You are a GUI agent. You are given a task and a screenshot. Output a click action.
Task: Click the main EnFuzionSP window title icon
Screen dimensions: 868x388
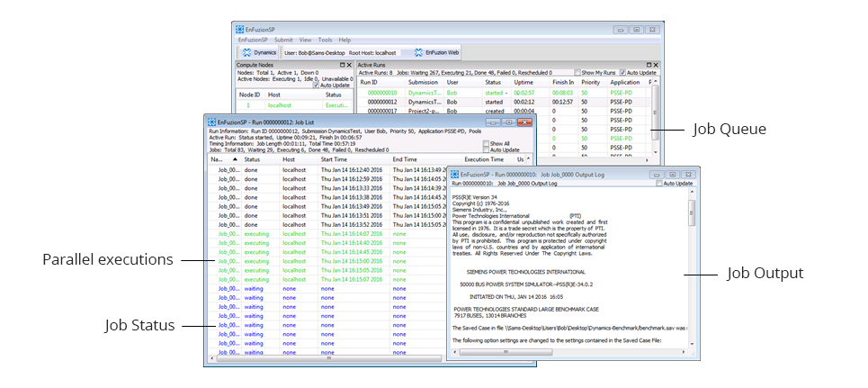click(239, 30)
